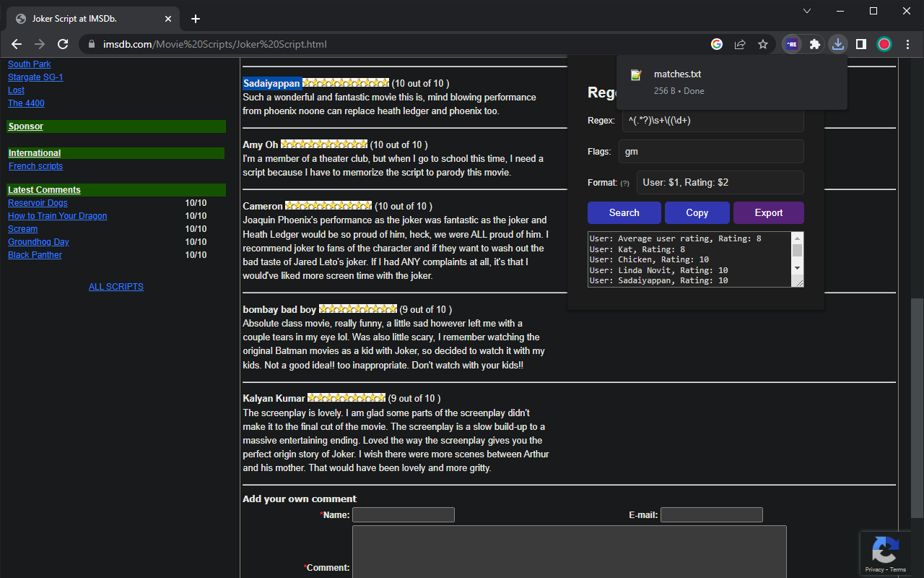Image resolution: width=924 pixels, height=578 pixels.
Task: Click the International heading
Action: [x=35, y=153]
